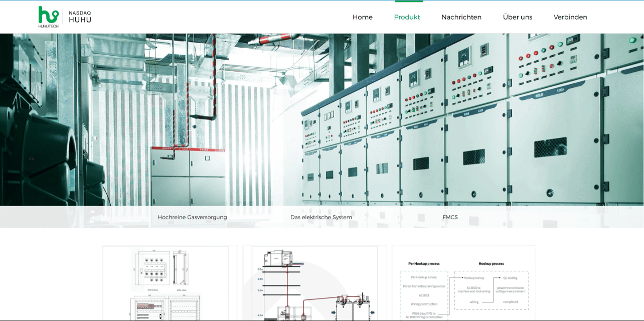Show the FMCS product category

(x=450, y=217)
